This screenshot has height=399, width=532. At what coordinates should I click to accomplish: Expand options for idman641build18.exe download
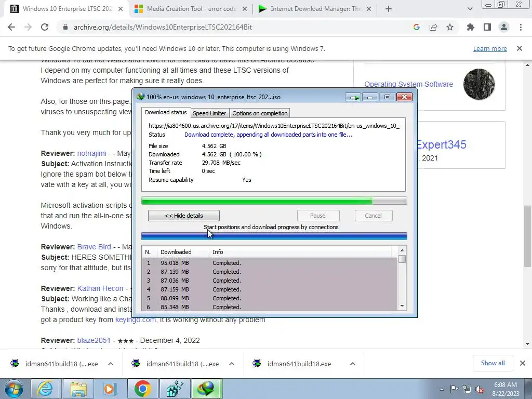click(353, 364)
